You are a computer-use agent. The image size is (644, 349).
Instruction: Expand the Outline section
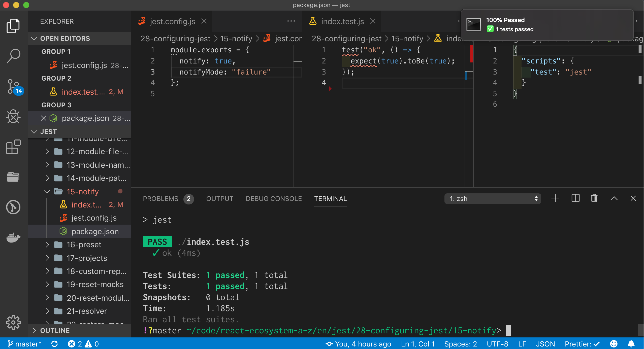[80, 330]
